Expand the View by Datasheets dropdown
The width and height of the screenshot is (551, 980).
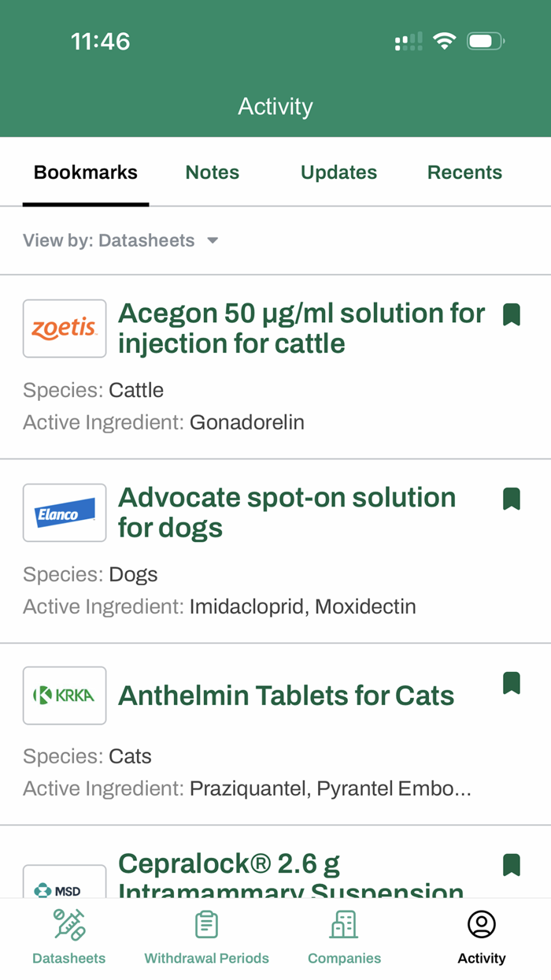click(120, 241)
